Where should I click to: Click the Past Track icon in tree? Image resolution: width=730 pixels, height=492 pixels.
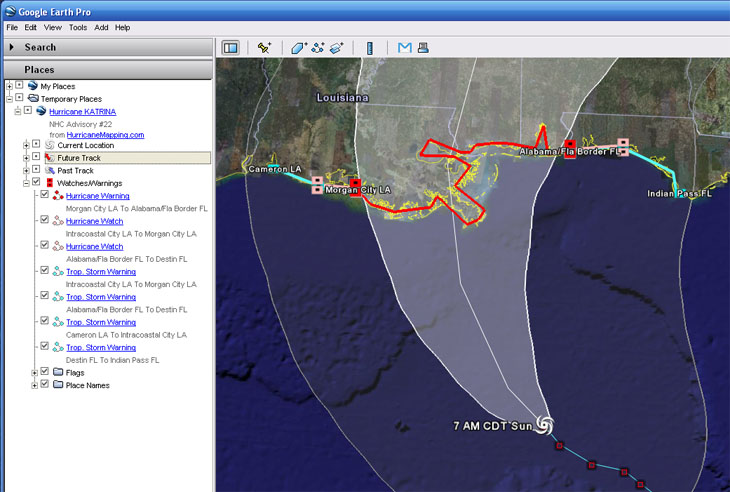[x=50, y=170]
